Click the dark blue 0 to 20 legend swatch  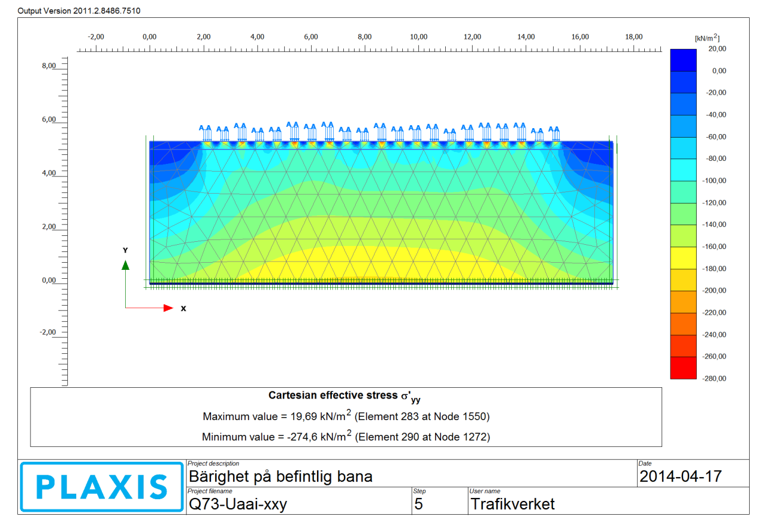682,60
